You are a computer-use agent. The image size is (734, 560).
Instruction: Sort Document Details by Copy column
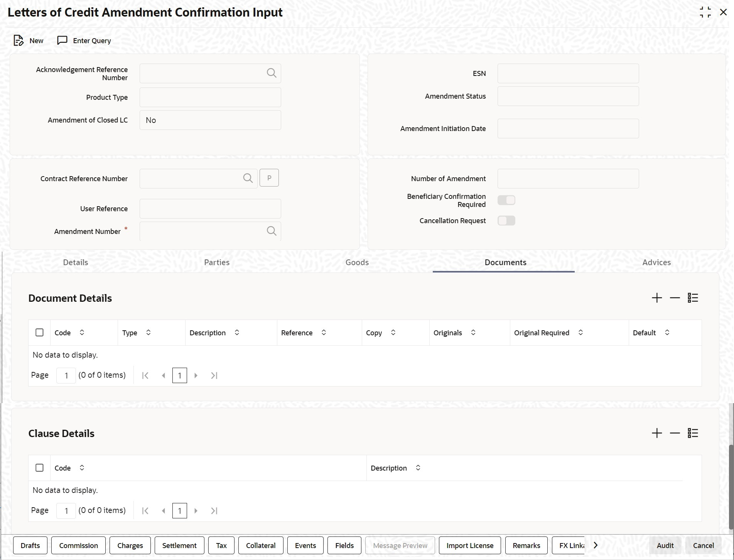[393, 332]
